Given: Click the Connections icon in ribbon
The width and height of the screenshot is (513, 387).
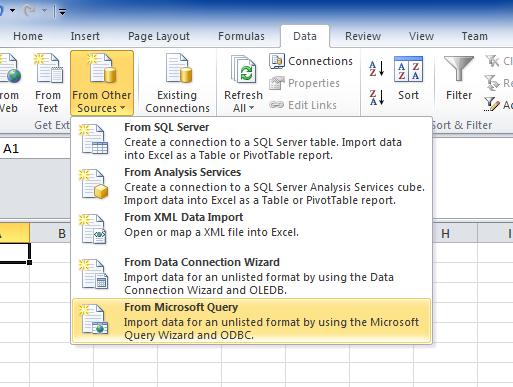Looking at the screenshot, I should point(277,61).
